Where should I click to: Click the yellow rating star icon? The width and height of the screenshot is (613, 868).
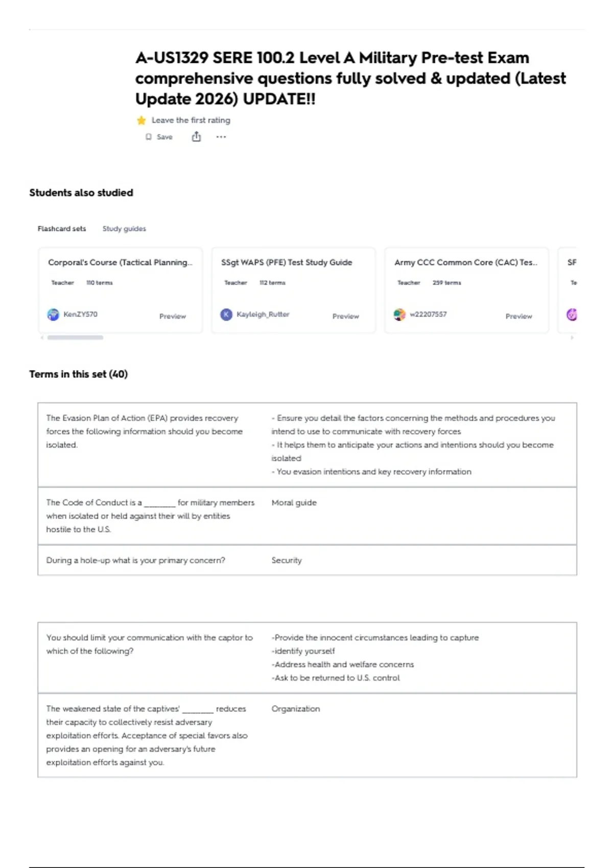pos(142,120)
